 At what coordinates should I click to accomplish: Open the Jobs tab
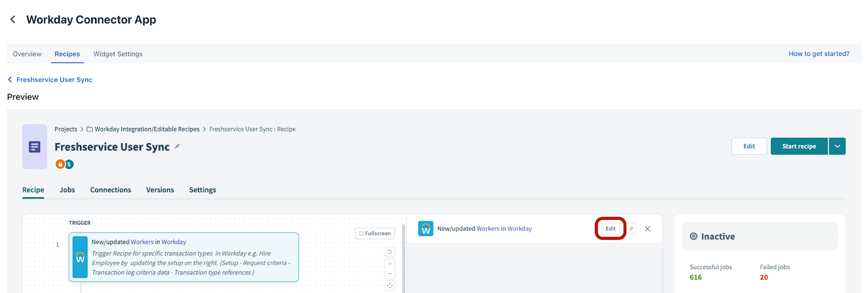point(67,190)
